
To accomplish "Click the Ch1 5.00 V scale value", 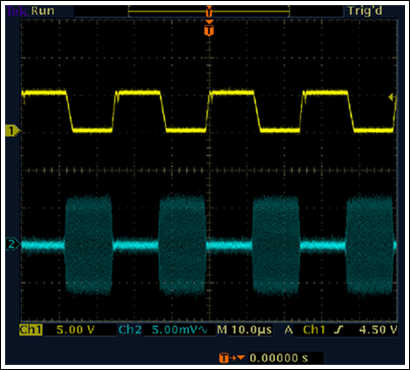I will pos(76,330).
